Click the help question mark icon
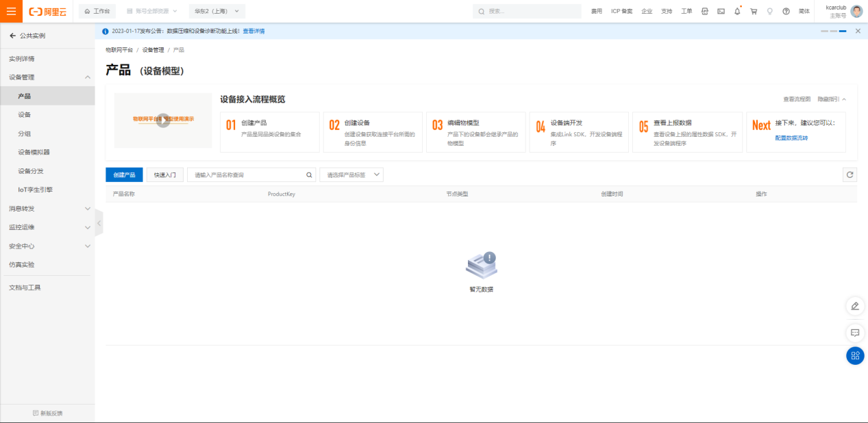868x423 pixels. (786, 12)
